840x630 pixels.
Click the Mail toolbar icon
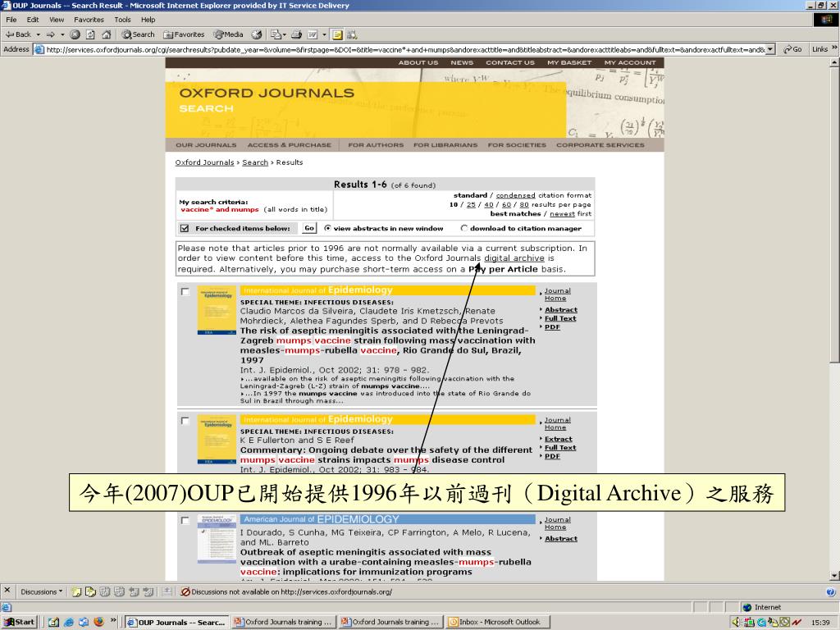[x=275, y=34]
